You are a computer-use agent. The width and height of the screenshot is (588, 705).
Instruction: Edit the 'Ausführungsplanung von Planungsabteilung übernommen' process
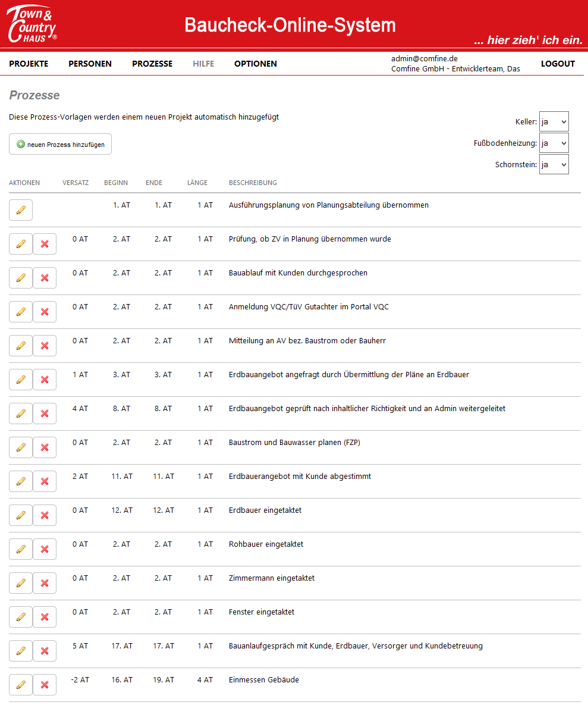(21, 210)
